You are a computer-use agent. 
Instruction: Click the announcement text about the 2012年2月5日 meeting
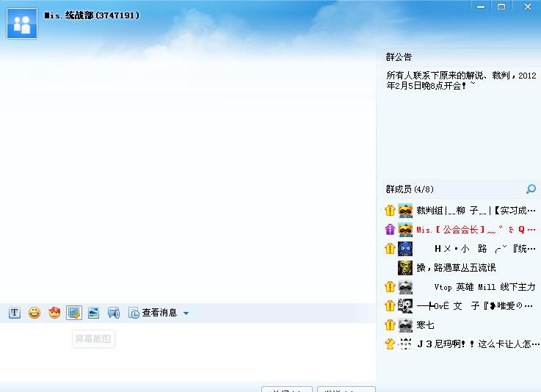(461, 80)
